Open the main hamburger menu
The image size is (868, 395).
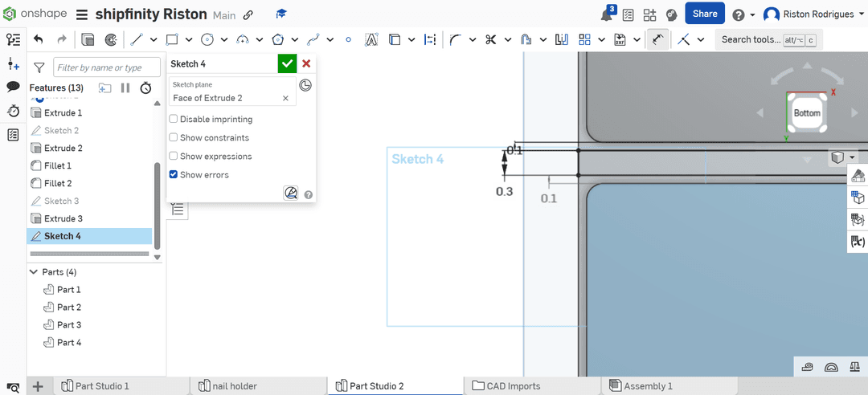tap(82, 14)
